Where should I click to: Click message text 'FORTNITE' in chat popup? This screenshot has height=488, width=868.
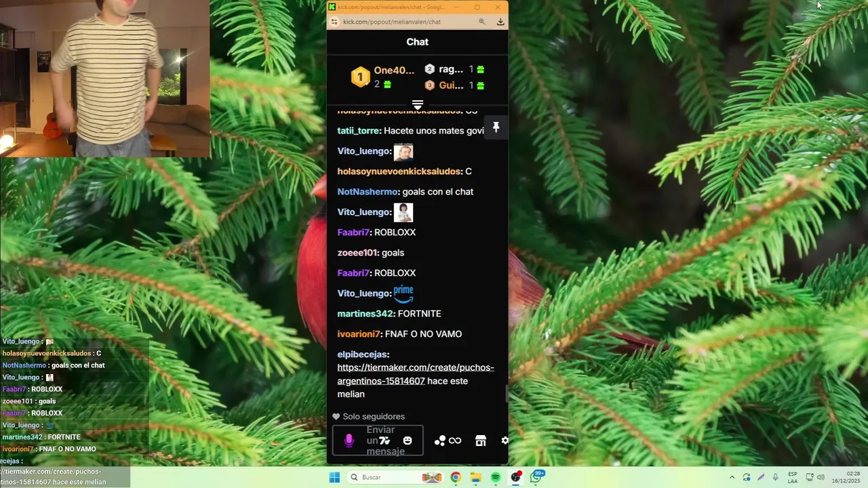[420, 314]
